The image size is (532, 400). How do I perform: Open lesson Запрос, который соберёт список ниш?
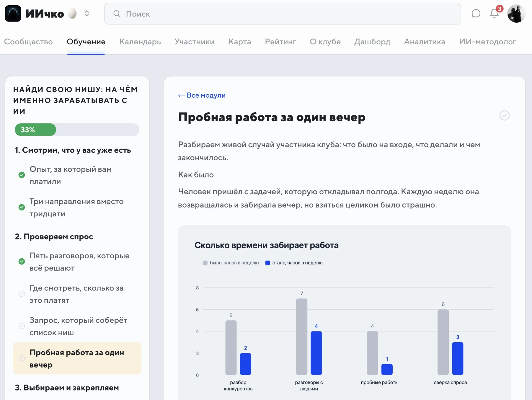(x=78, y=326)
